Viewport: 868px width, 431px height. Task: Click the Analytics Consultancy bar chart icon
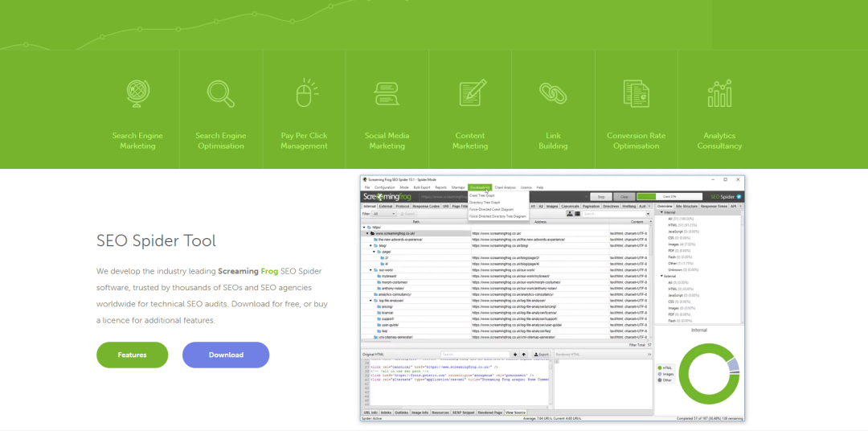pos(719,93)
